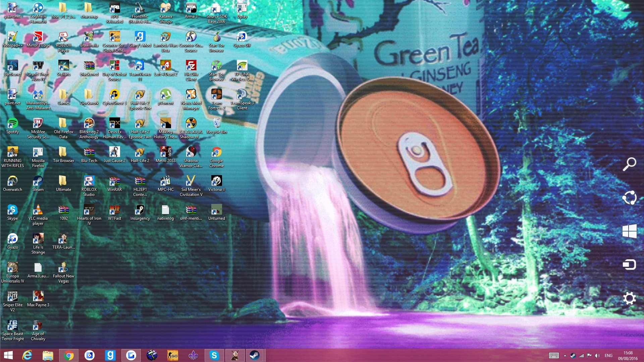644x362 pixels.
Task: Open the VLC media player shortcut
Action: point(38,215)
